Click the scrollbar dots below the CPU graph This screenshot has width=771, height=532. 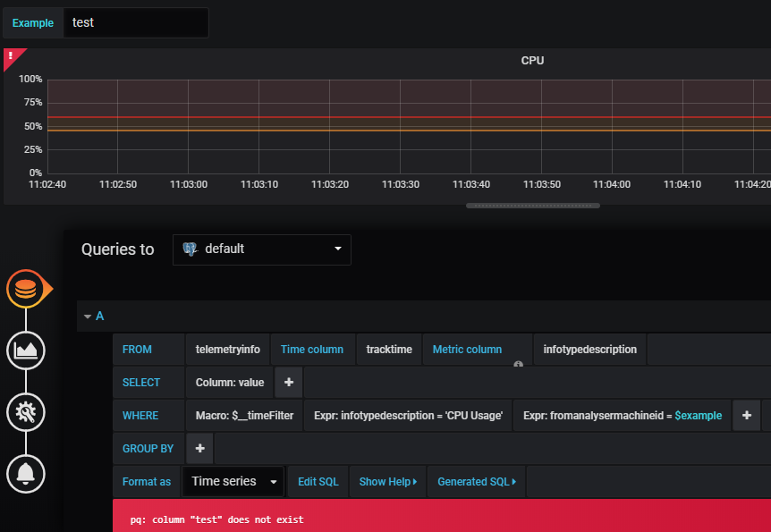tap(532, 206)
